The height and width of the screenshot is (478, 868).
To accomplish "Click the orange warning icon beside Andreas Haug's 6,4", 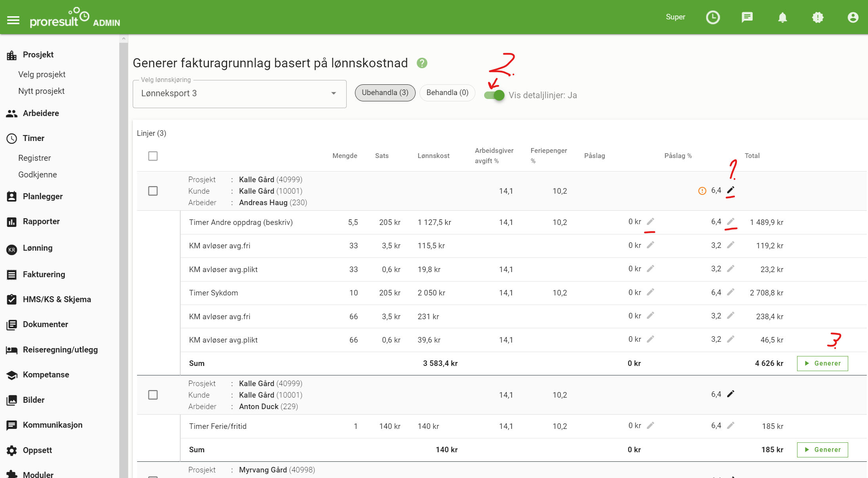I will point(702,191).
